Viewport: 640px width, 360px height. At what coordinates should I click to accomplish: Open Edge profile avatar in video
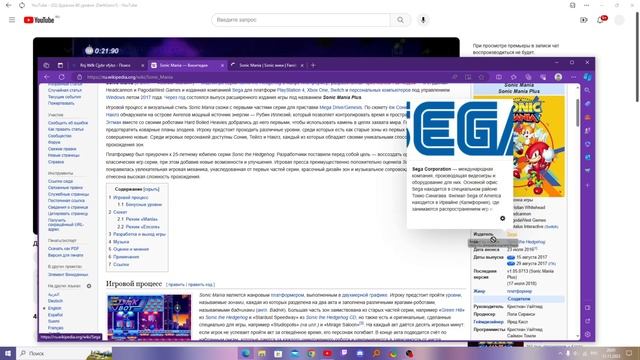[558, 77]
